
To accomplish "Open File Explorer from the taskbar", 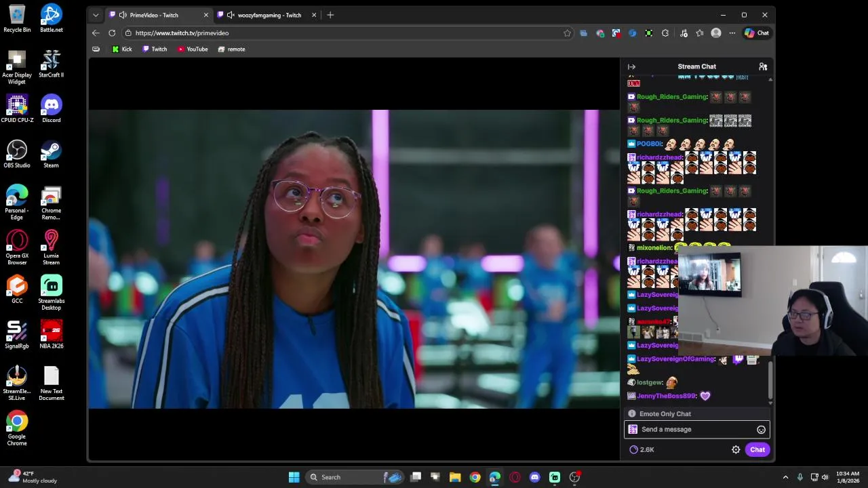I will pyautogui.click(x=455, y=477).
